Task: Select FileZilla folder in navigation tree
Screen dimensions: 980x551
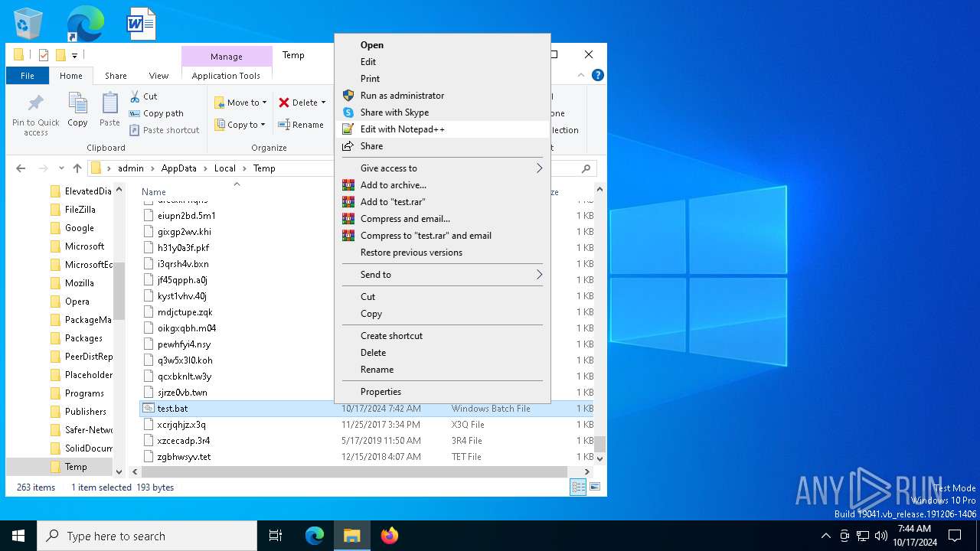Action: (80, 210)
